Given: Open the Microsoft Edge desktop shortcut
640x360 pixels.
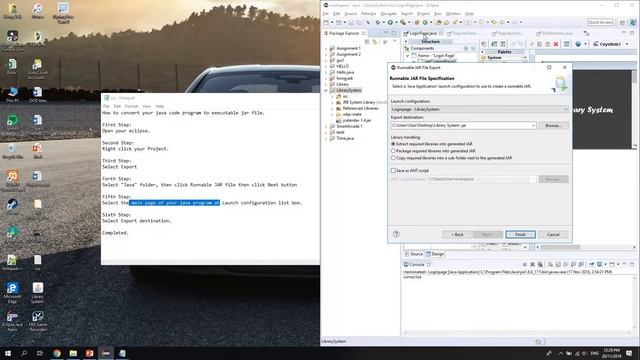Looking at the screenshot, I should click(x=12, y=292).
